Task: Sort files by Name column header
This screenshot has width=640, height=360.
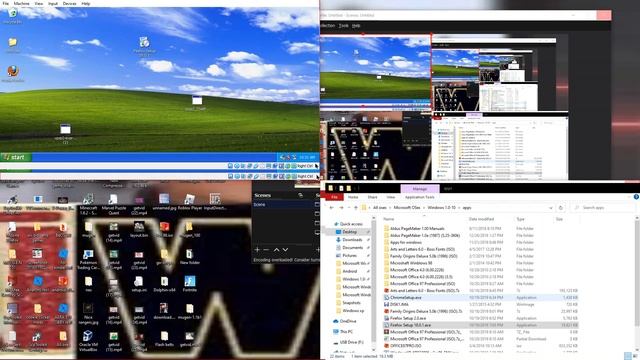Action: click(389, 219)
